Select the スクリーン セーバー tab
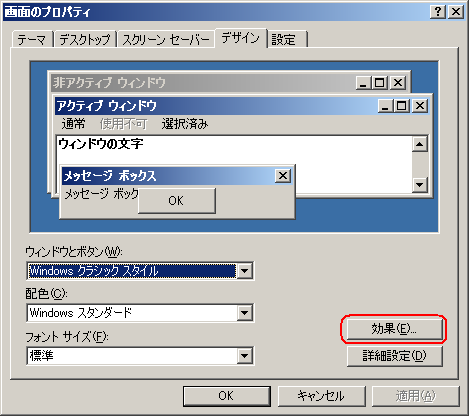The width and height of the screenshot is (469, 416). click(x=166, y=40)
